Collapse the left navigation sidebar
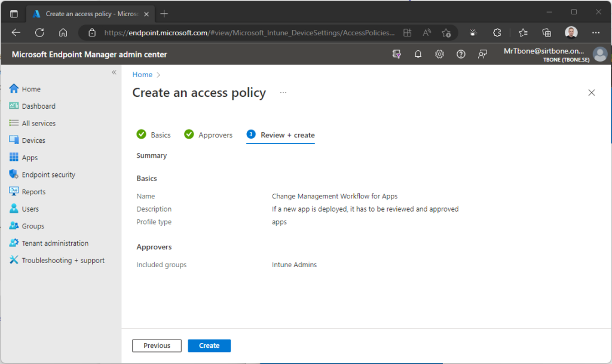Image resolution: width=612 pixels, height=364 pixels. click(x=114, y=72)
